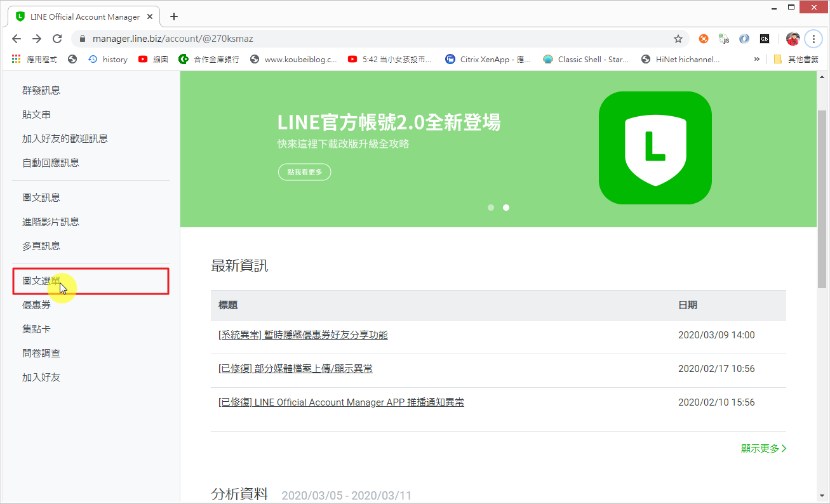
Task: View site info via the padlock icon
Action: click(x=82, y=38)
